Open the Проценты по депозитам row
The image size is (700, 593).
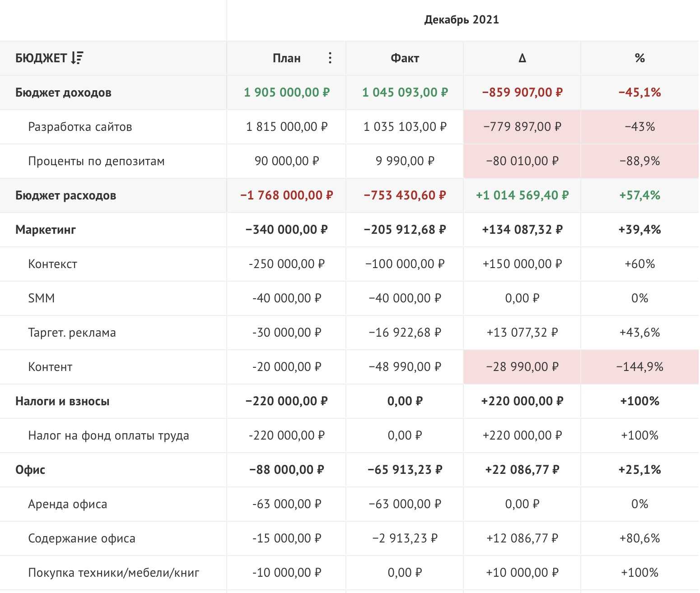pyautogui.click(x=96, y=161)
